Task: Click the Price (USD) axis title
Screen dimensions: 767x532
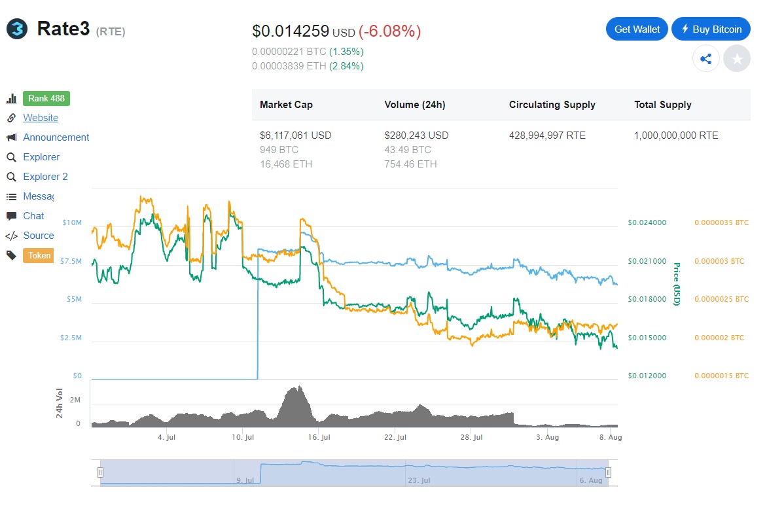Action: pyautogui.click(x=677, y=284)
